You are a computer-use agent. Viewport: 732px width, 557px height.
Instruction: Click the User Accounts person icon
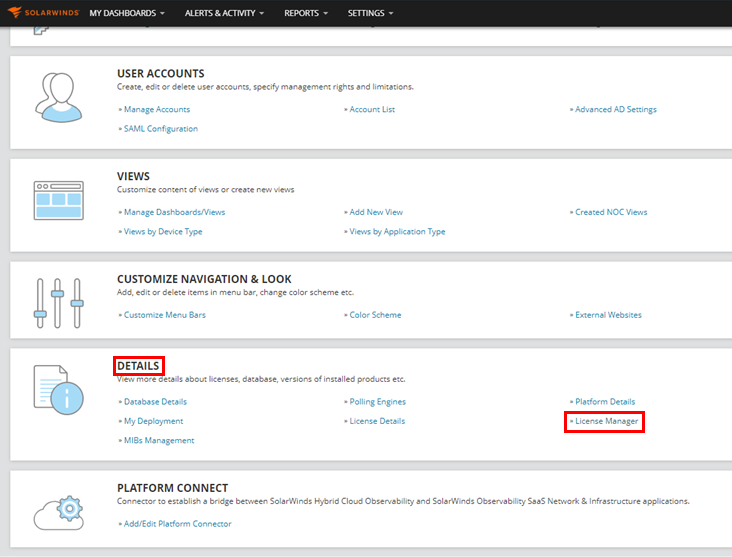(58, 96)
